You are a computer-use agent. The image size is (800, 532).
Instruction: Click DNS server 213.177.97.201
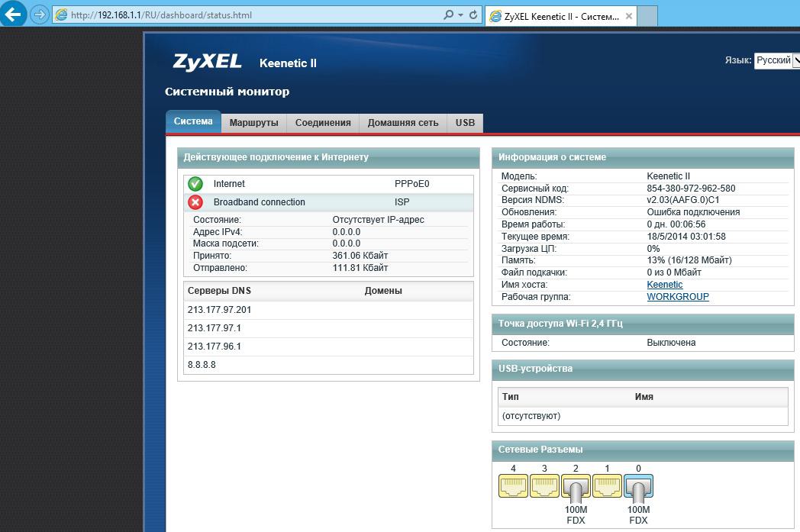[219, 310]
